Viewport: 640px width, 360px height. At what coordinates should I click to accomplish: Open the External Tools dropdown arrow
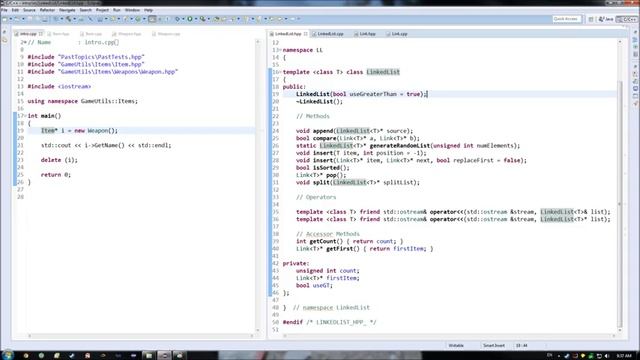(x=209, y=19)
